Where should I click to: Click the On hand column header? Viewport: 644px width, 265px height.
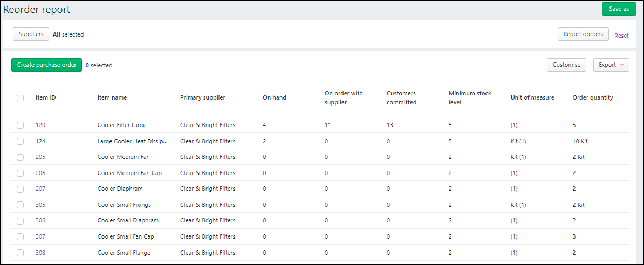point(275,97)
